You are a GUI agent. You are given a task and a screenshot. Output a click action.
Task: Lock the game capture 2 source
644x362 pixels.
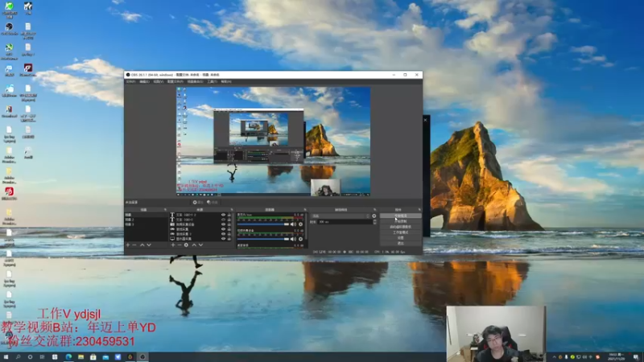(229, 234)
